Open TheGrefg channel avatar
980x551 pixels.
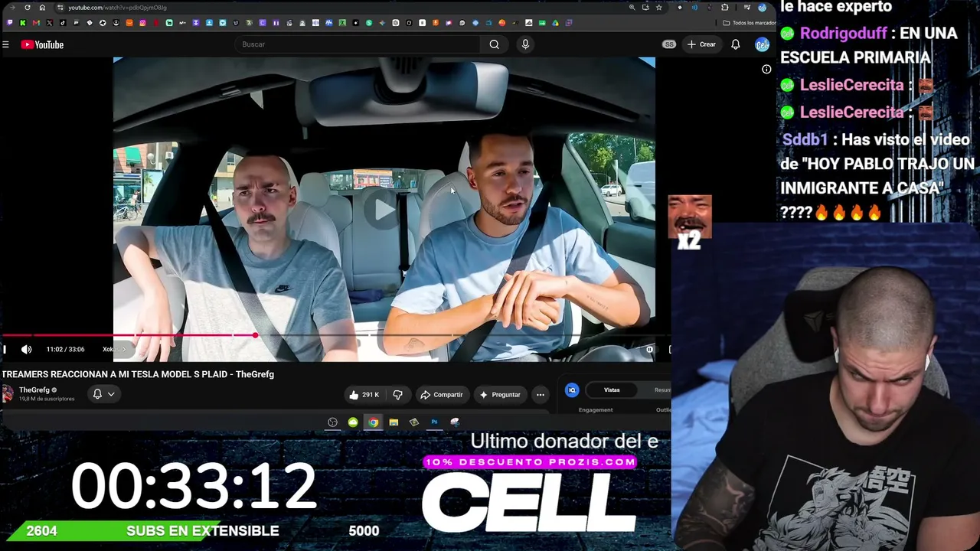click(8, 394)
